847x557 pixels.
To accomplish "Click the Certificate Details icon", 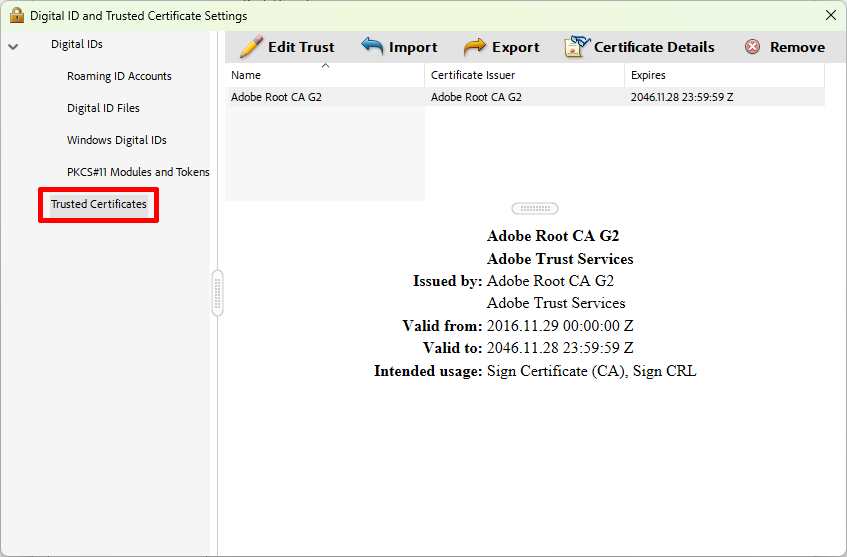I will point(577,47).
